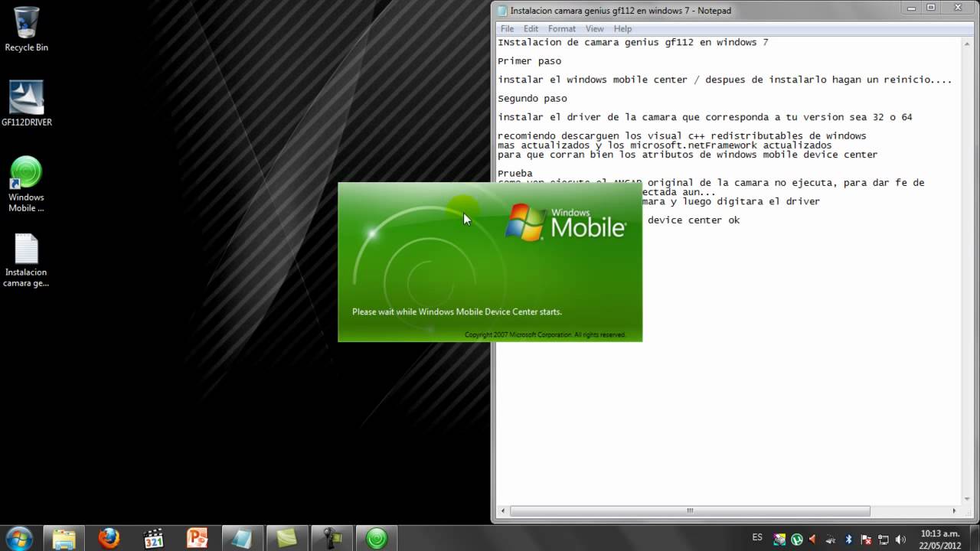Click the Windows Mobile logo on splash screen

click(567, 221)
